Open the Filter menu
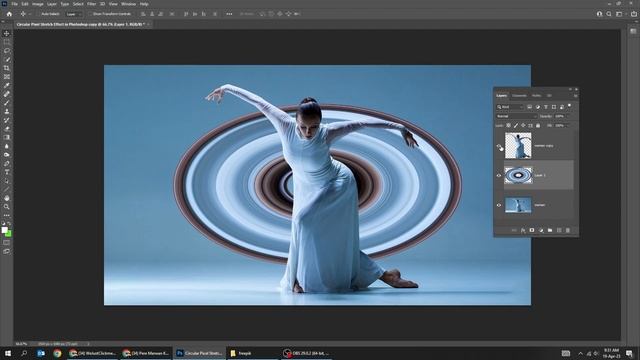 click(91, 4)
